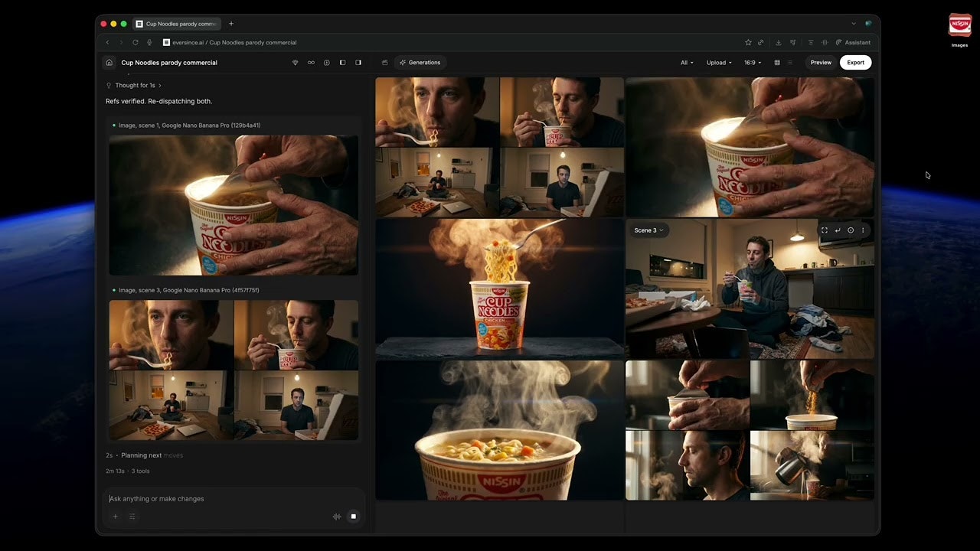Click the browser voice waveform icon
The width and height of the screenshot is (980, 551).
pos(825,43)
